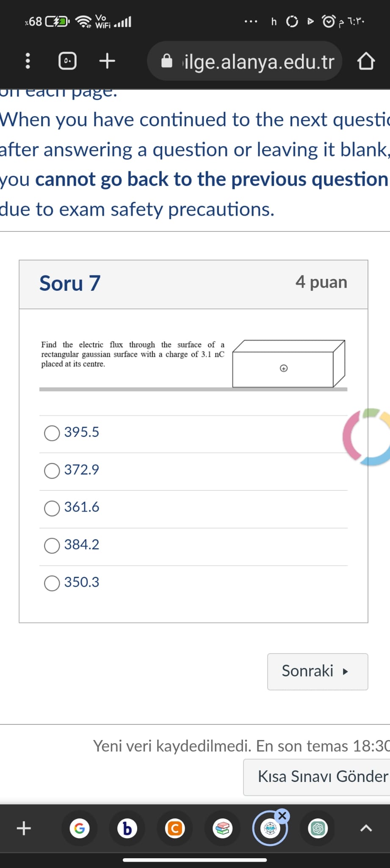Open the three-dot browser menu
390x868 pixels.
click(x=27, y=60)
